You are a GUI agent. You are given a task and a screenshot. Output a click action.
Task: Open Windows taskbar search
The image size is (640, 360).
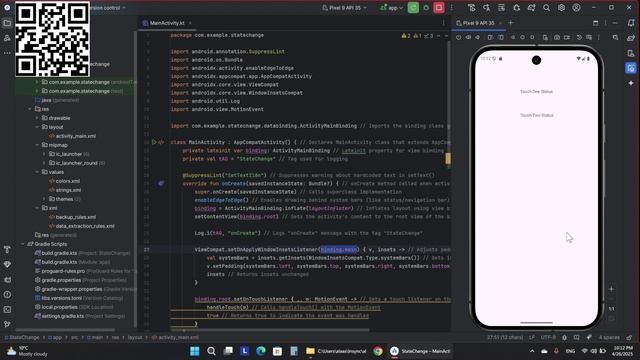tap(211, 351)
